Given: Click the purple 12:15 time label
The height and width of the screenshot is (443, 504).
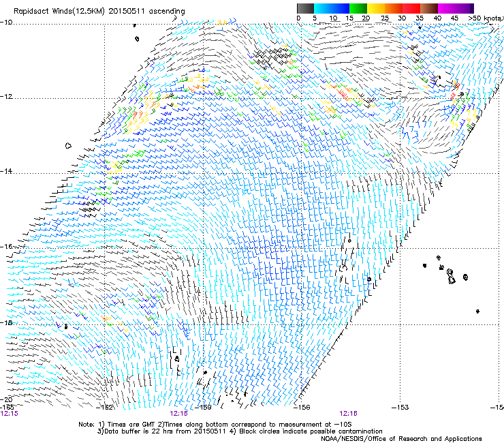Looking at the screenshot, I should pyautogui.click(x=10, y=414).
